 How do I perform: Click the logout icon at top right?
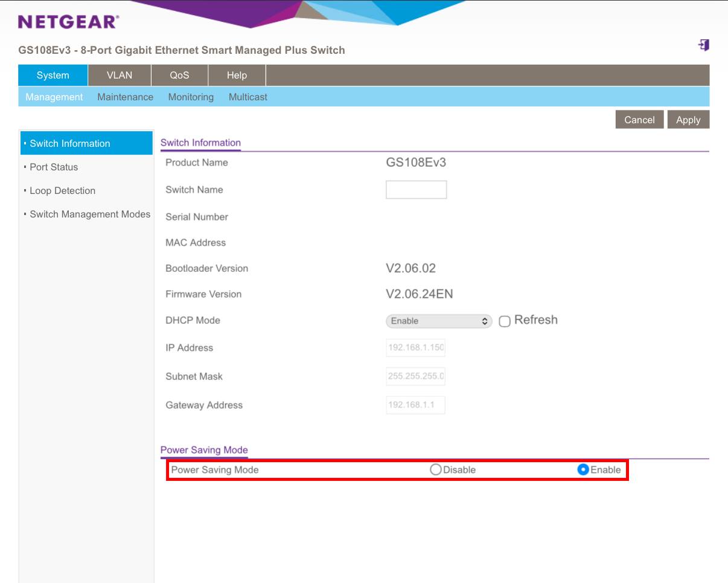click(703, 45)
